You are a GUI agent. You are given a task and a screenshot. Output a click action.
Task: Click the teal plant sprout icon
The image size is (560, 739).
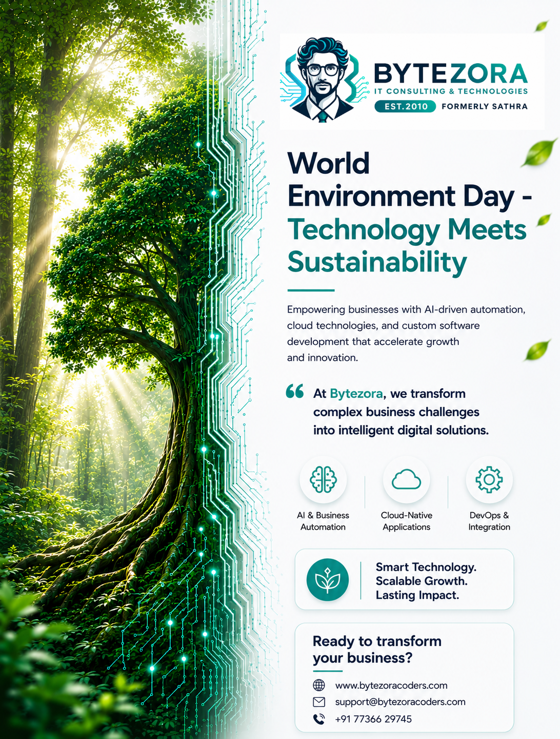328,579
